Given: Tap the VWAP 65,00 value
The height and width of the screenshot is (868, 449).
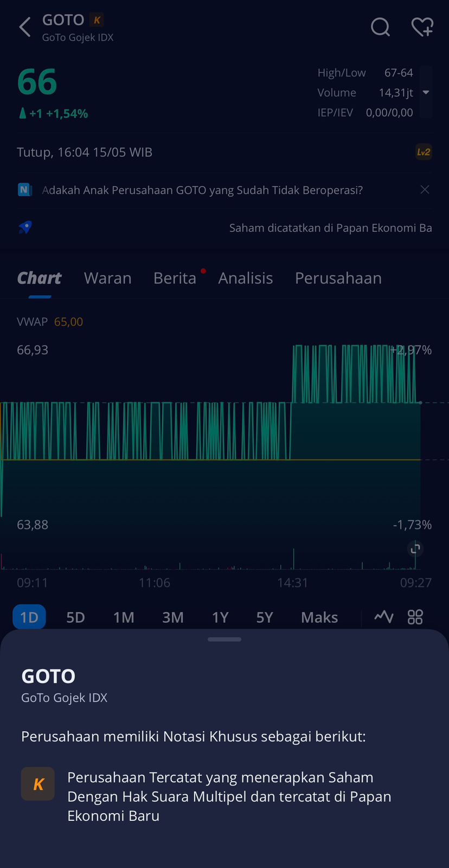Looking at the screenshot, I should coord(68,322).
